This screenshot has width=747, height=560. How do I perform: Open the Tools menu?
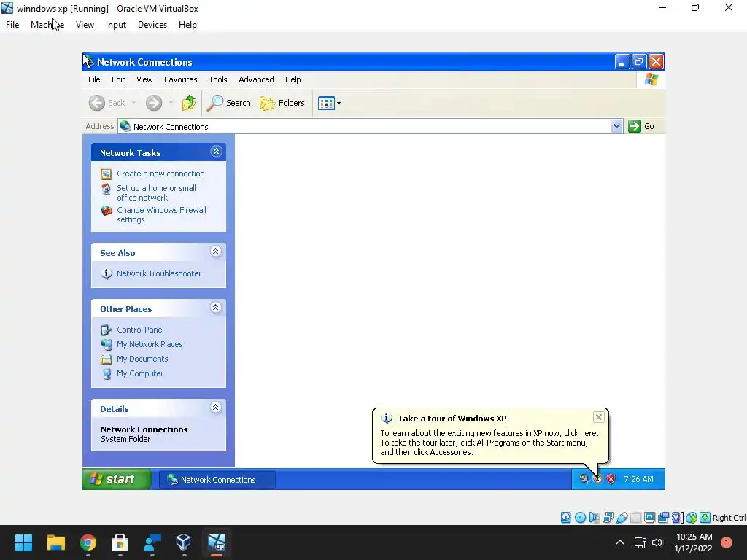coord(217,79)
